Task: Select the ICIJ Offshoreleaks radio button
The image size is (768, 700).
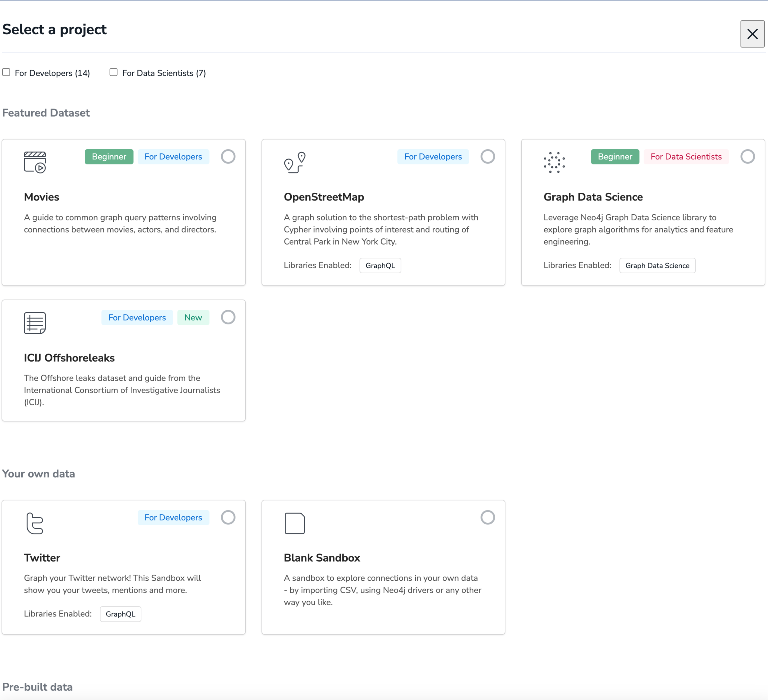Action: coord(228,317)
